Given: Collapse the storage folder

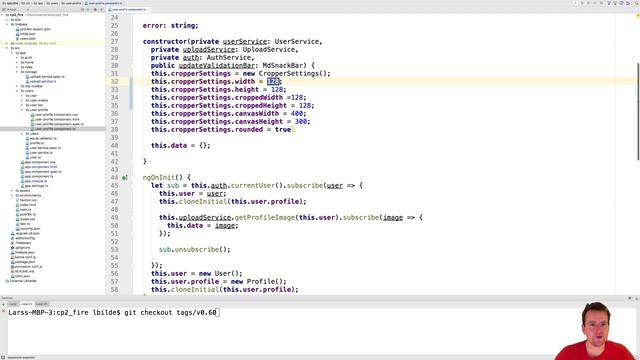Looking at the screenshot, I should tap(17, 72).
